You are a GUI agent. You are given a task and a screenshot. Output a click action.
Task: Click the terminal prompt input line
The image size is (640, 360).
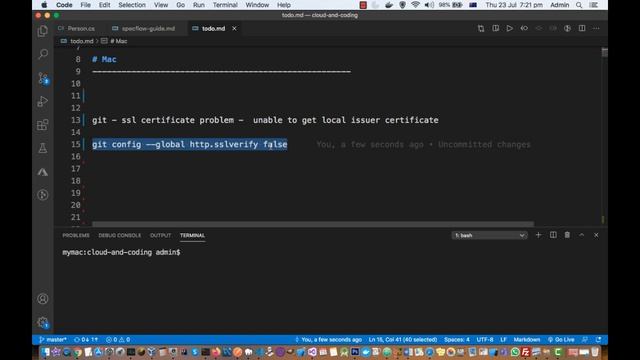pos(121,252)
